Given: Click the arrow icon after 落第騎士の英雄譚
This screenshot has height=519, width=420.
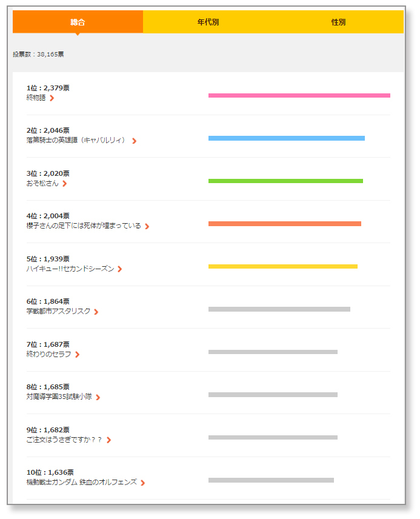Looking at the screenshot, I should 134,141.
